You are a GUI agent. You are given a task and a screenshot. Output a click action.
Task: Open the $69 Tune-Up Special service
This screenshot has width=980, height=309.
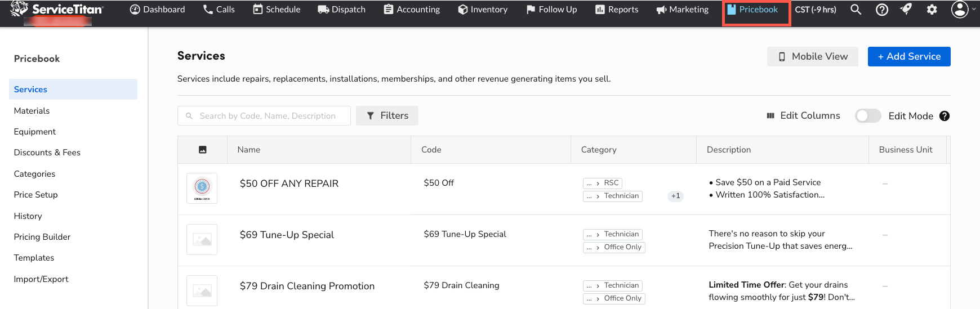click(287, 235)
